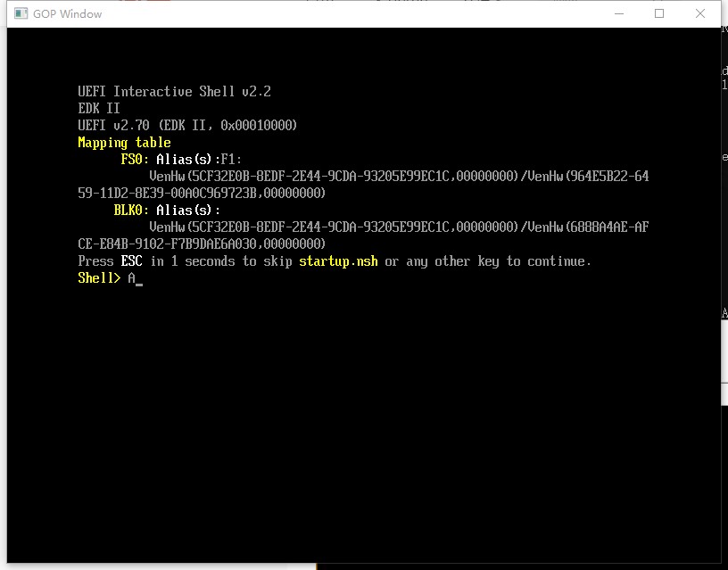Click the 'EDK II' text line
Screen dimensions: 728x570
[x=99, y=108]
